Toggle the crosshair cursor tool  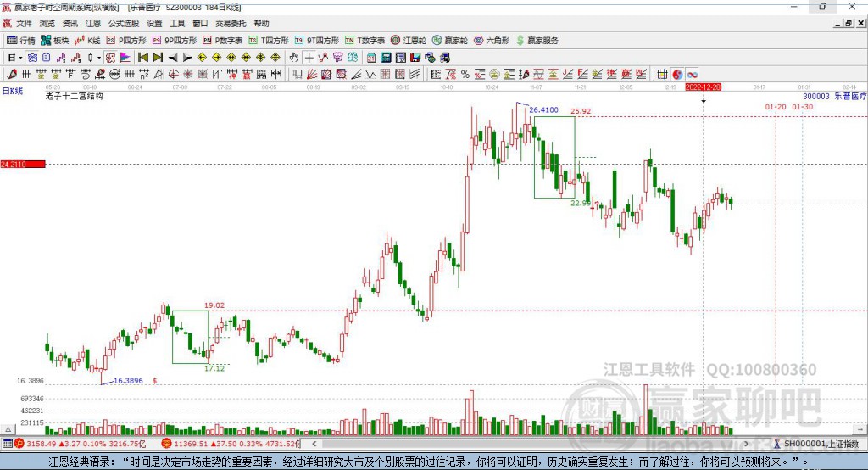[x=309, y=58]
